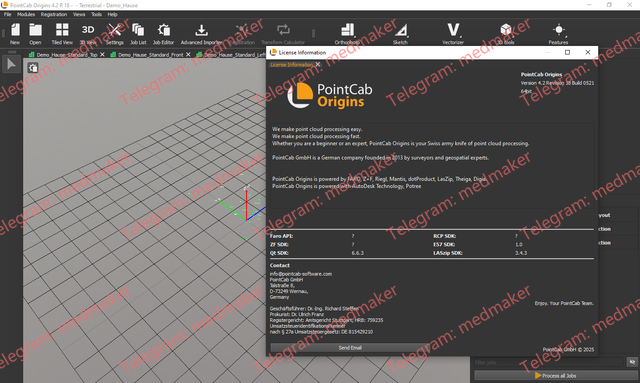Image resolution: width=640 pixels, height=383 pixels.
Task: Click the job editor icon in viewport corner
Action: (x=33, y=68)
